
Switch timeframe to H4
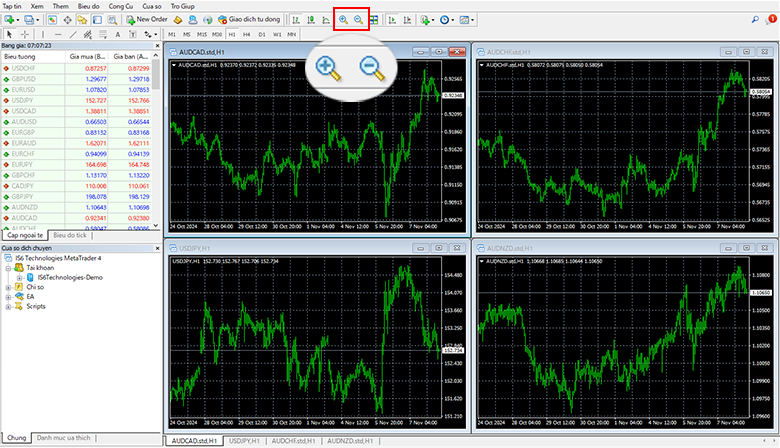(x=247, y=34)
